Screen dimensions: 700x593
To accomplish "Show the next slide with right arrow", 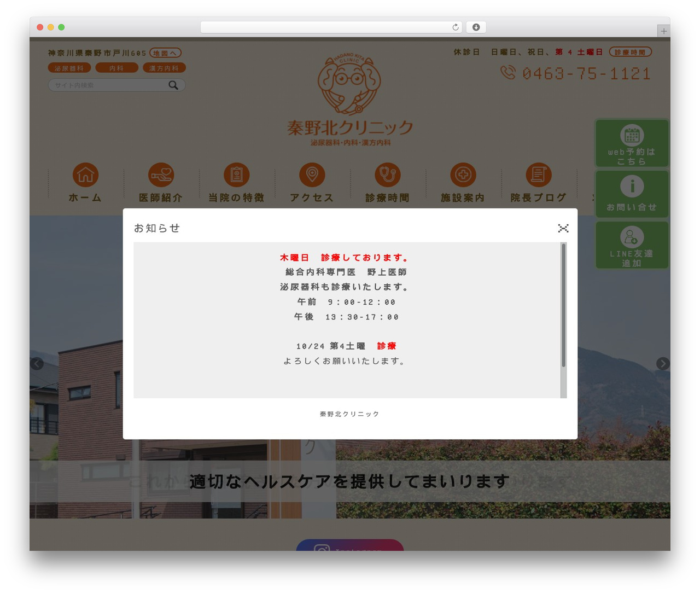I will click(663, 363).
